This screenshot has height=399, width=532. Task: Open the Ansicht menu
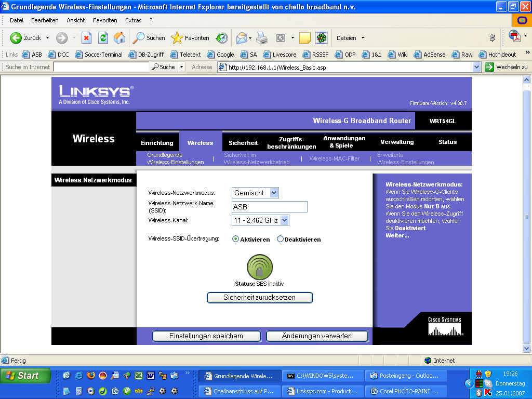pyautogui.click(x=76, y=20)
